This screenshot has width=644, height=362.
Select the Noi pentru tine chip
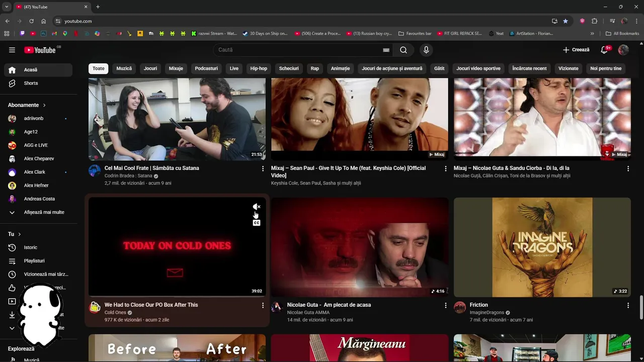[x=606, y=68]
